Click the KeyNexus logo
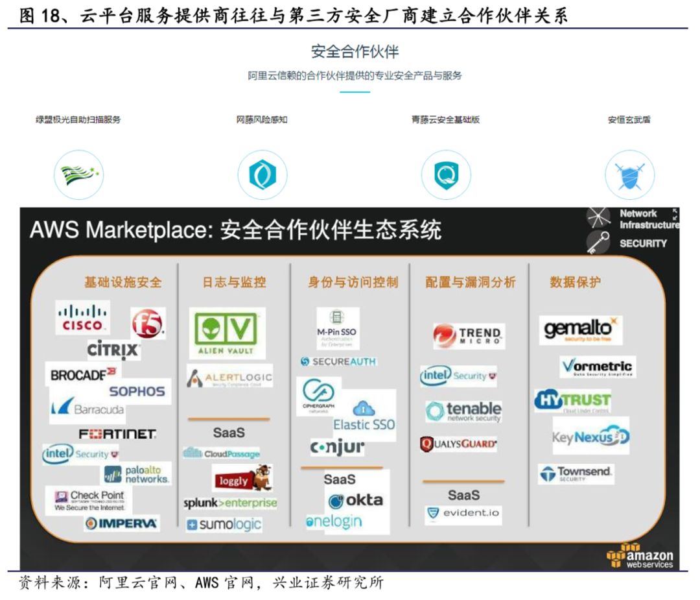This screenshot has height=600, width=700. 590,436
